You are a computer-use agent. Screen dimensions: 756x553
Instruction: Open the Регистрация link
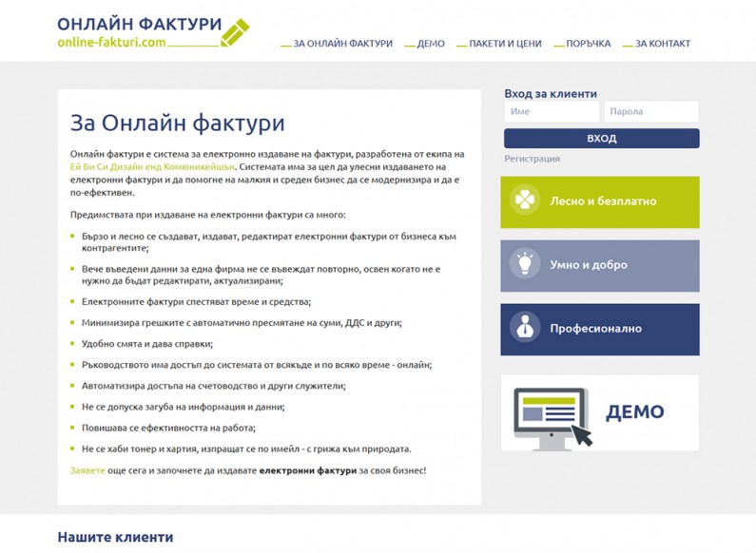532,159
